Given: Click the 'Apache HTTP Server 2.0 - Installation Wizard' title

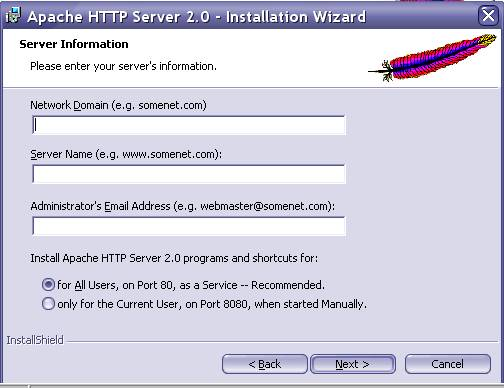Looking at the screenshot, I should (197, 17).
